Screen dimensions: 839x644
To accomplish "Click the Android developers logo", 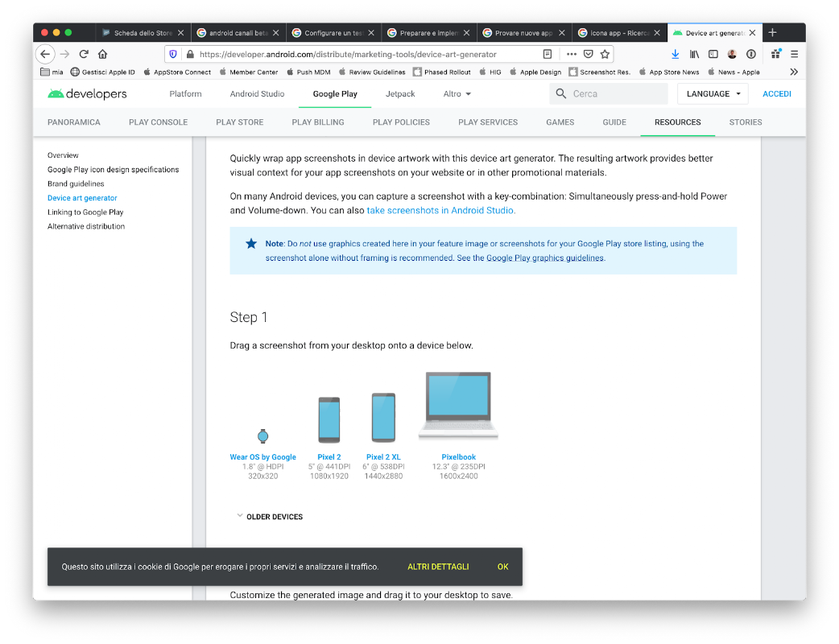I will [x=87, y=93].
